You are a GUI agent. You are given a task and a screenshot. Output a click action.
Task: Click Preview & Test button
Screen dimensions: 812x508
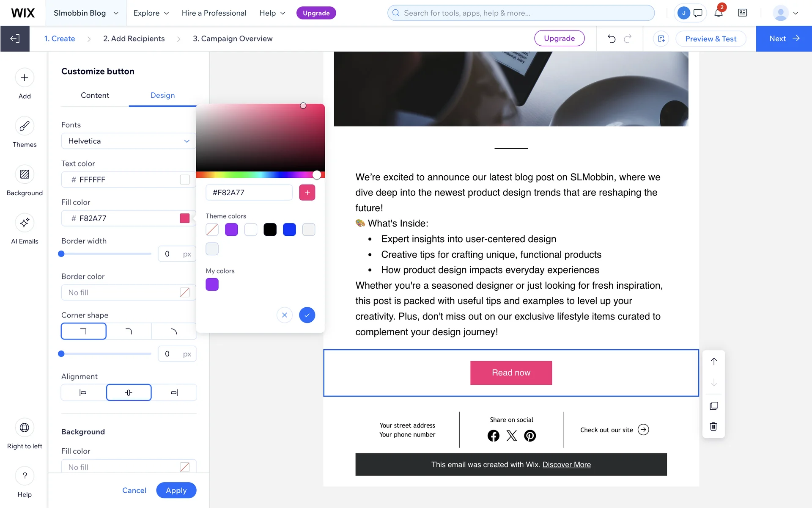click(x=710, y=39)
